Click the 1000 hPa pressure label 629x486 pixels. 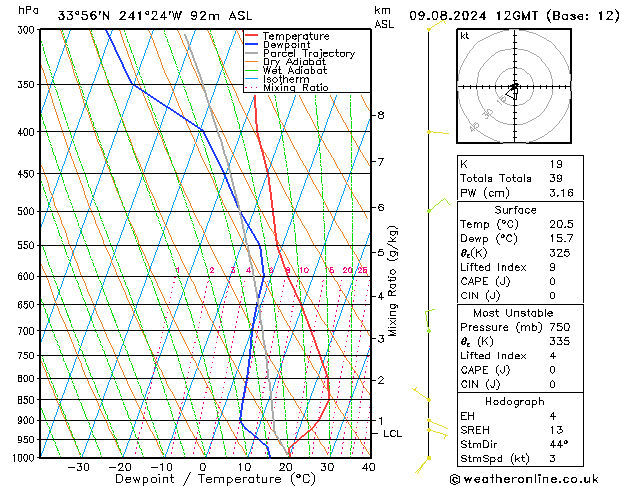pos(25,458)
